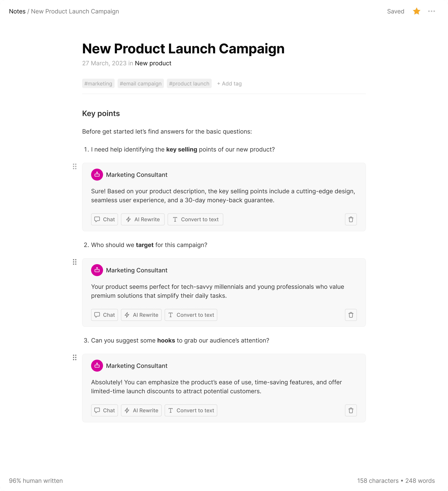448x491 pixels.
Task: Select the #email campaign tag
Action: [141, 84]
